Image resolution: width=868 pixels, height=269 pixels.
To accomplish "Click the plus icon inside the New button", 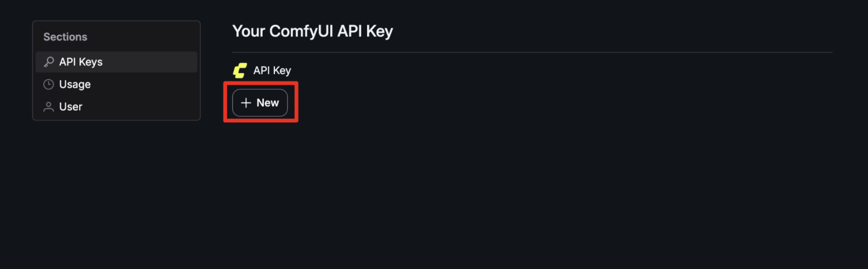I will tap(245, 103).
